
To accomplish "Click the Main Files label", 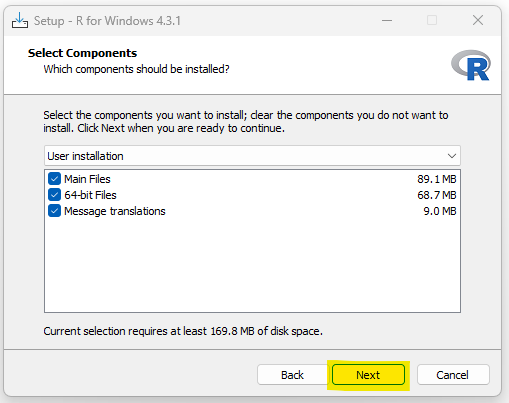I will coord(87,179).
